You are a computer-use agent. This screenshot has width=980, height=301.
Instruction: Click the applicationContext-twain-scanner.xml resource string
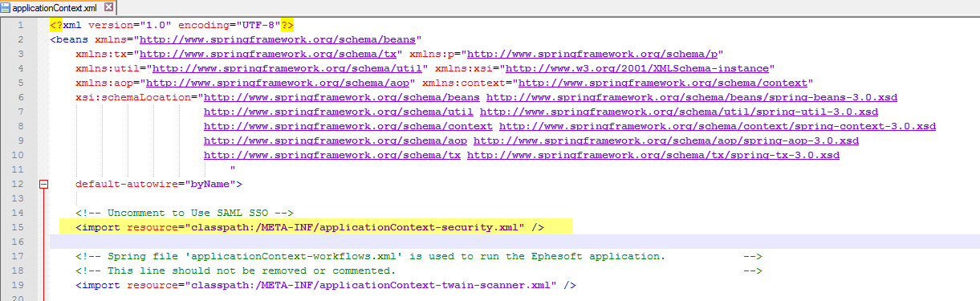coord(371,285)
